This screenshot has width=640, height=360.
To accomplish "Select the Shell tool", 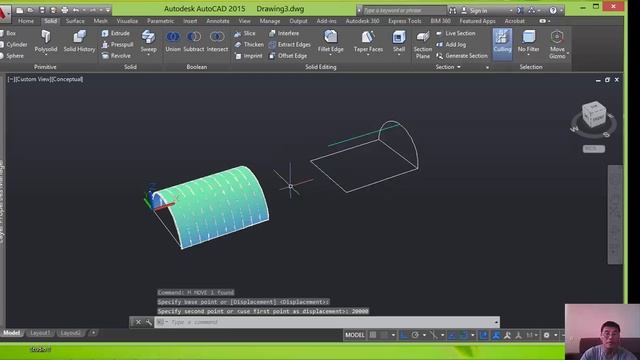I will (x=399, y=41).
